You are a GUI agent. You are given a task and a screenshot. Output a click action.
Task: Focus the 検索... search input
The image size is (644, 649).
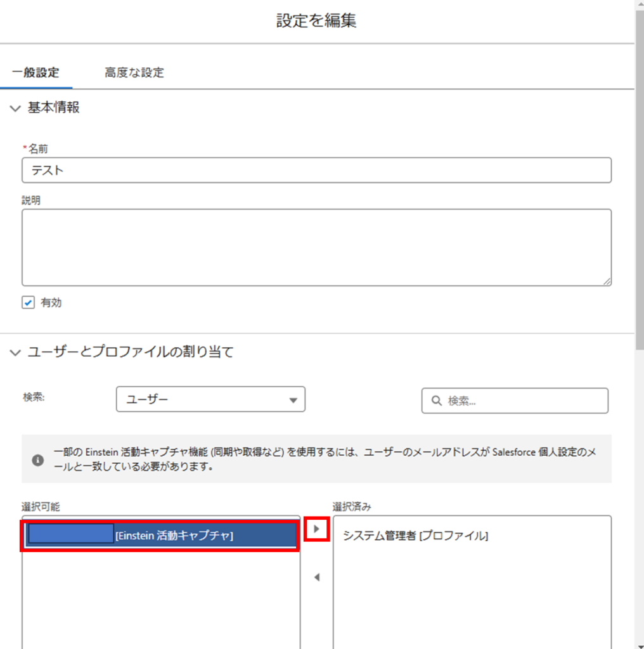515,401
